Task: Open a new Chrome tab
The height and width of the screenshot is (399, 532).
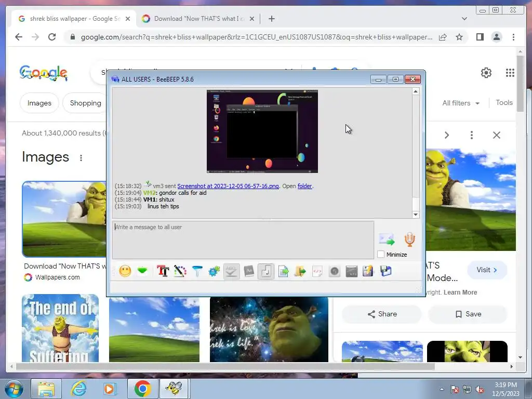Action: coord(271,19)
